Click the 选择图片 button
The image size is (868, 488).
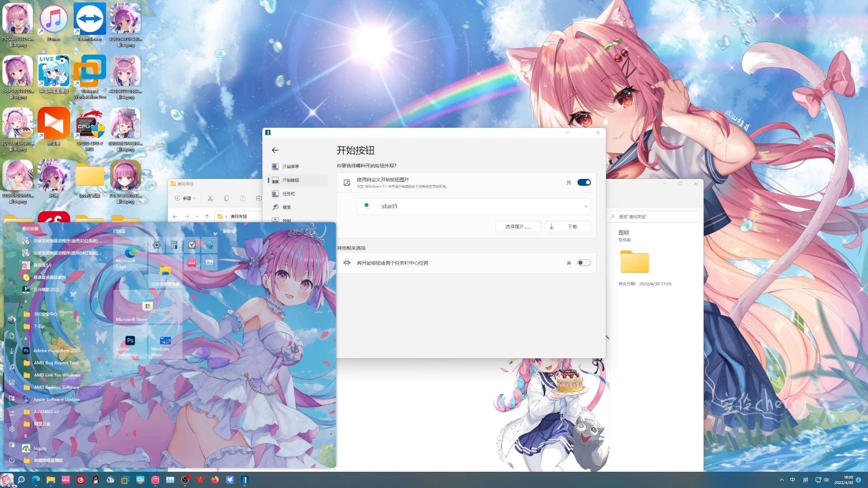click(518, 227)
